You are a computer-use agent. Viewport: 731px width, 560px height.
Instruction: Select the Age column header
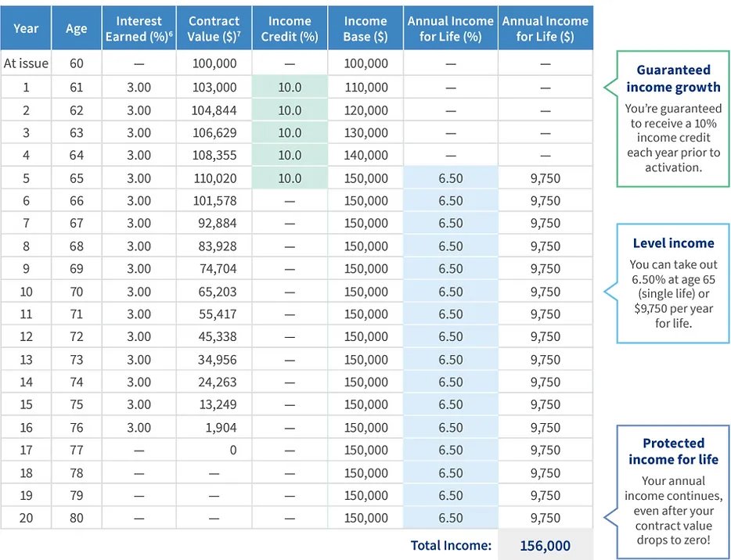click(76, 28)
